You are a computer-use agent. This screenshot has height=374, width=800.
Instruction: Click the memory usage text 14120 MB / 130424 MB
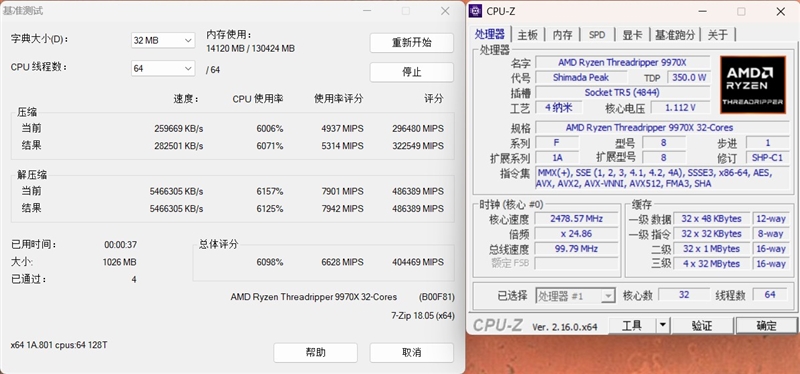coord(251,49)
